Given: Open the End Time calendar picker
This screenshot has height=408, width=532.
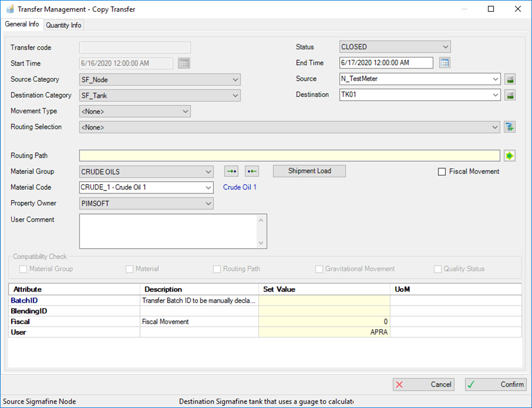Looking at the screenshot, I should point(444,63).
